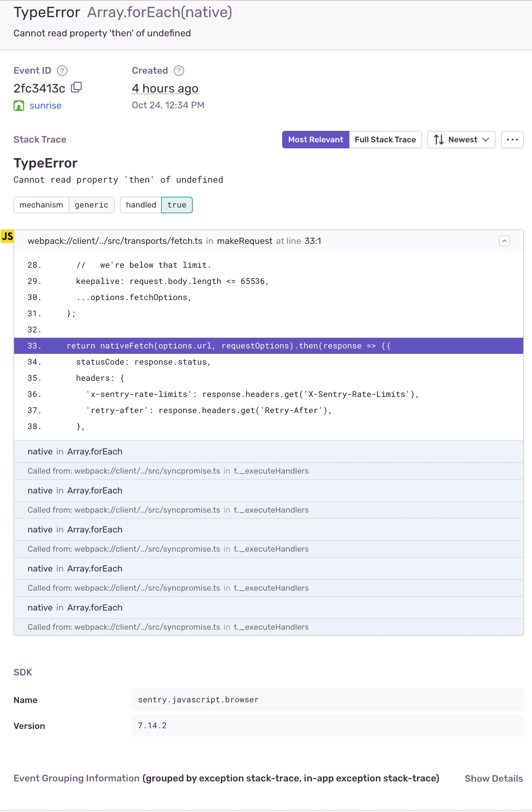Click the JS file type badge
The image size is (532, 812).
tap(8, 236)
